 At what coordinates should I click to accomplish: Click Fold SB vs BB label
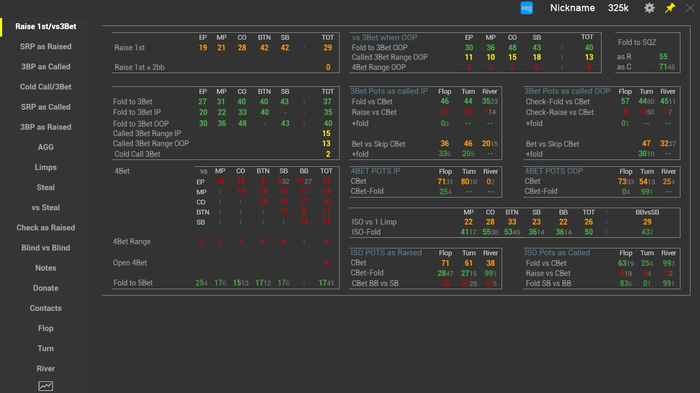[x=548, y=283]
